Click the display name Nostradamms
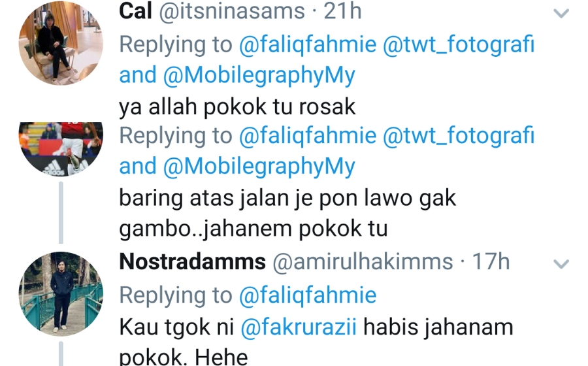Image resolution: width=588 pixels, height=366 pixels. 192,261
